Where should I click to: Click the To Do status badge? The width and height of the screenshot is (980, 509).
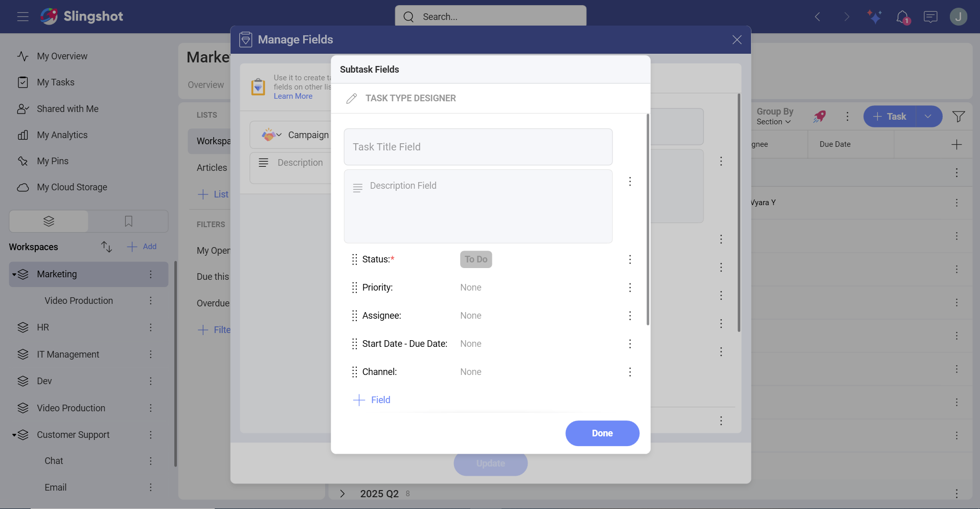click(x=475, y=259)
